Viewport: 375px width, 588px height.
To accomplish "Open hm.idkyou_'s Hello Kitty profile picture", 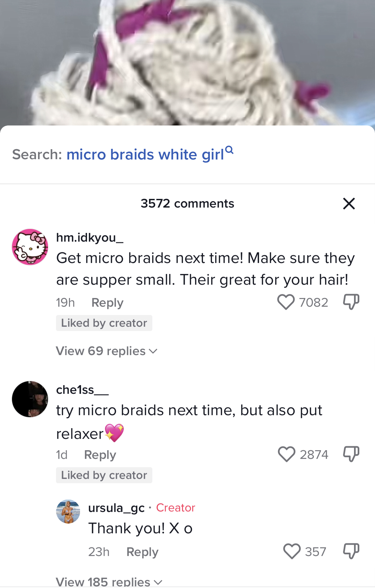I will click(x=30, y=247).
